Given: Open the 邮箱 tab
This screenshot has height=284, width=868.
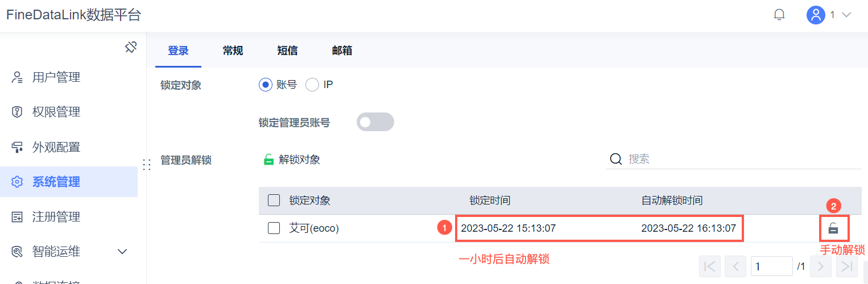Looking at the screenshot, I should pyautogui.click(x=342, y=51).
